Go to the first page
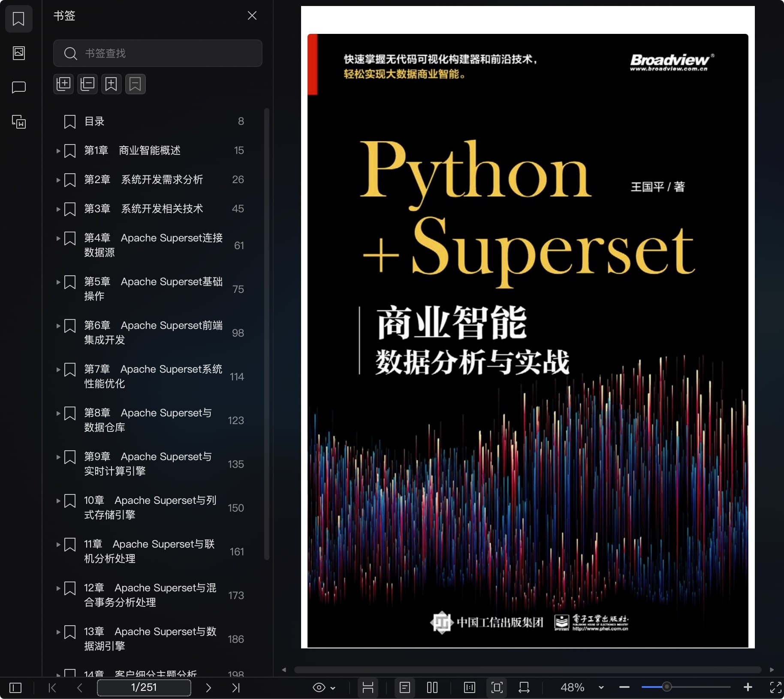784x699 pixels. click(x=52, y=688)
